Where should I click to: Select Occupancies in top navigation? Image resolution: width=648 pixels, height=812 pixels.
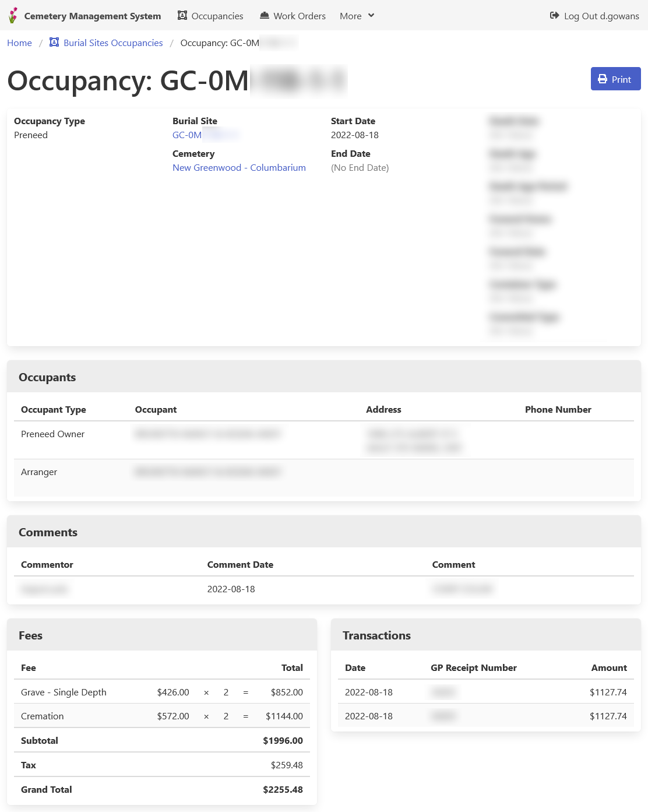pos(217,16)
